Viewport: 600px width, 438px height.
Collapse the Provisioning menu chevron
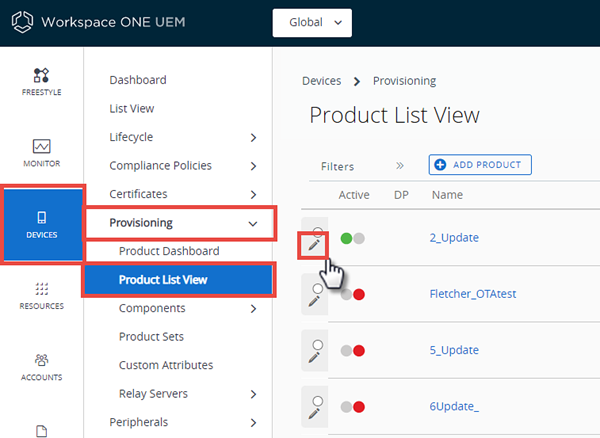(253, 223)
